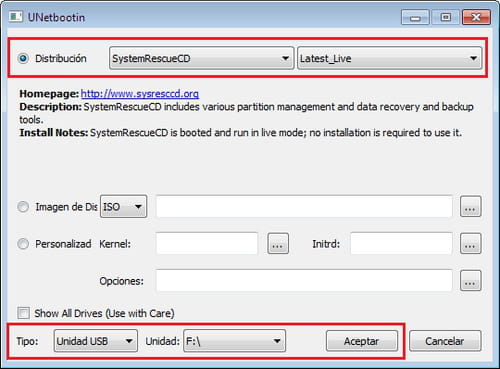Click the Initrd path input field
The width and height of the screenshot is (500, 369).
coord(401,244)
